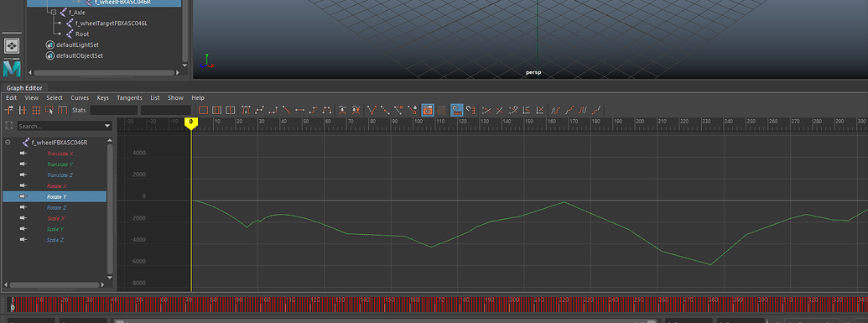Activate the Insert Keys tool

tap(23, 110)
